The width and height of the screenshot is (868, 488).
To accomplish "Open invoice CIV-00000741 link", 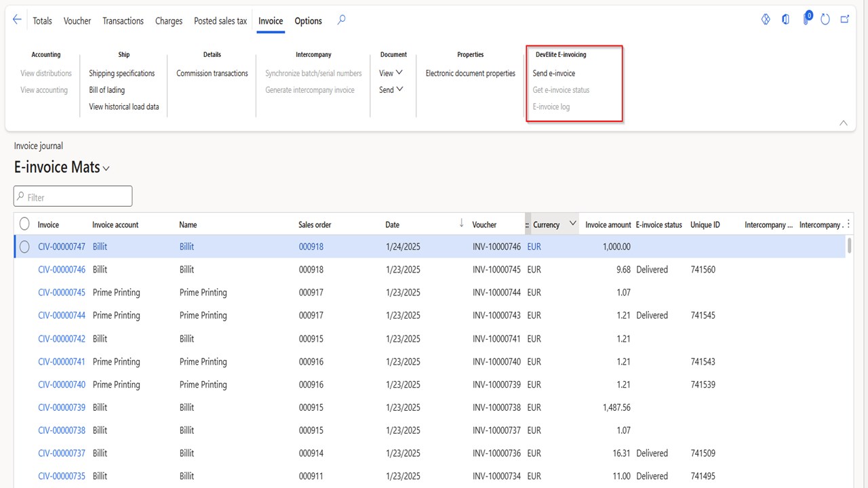I will click(x=62, y=362).
